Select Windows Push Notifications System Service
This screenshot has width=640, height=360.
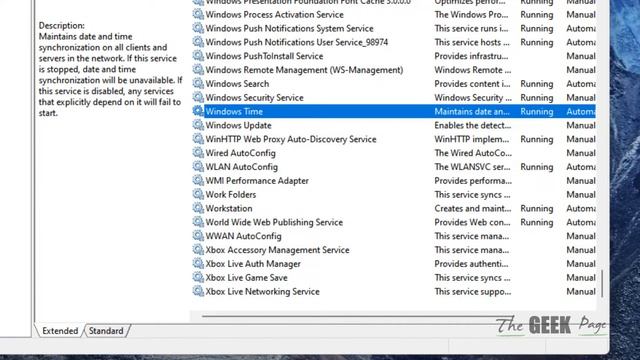click(x=289, y=28)
